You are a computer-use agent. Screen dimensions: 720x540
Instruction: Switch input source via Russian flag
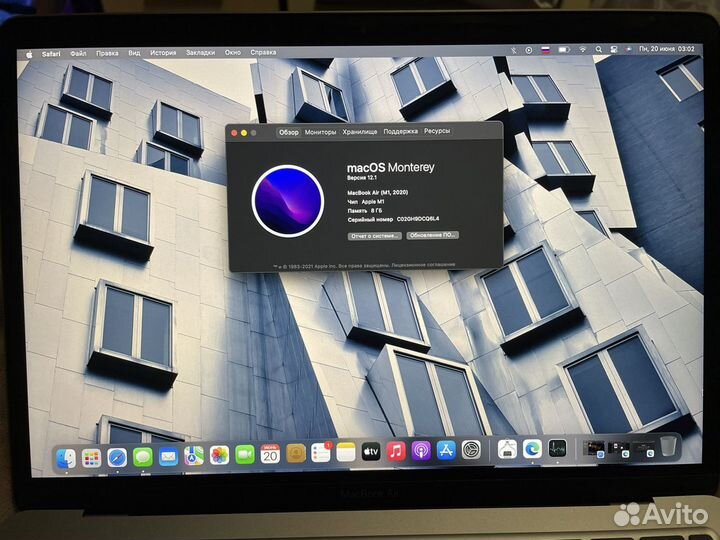tap(546, 50)
